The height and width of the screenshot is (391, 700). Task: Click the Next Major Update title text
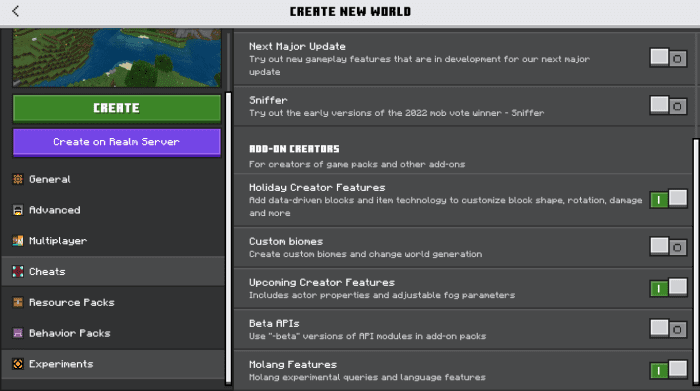[297, 46]
